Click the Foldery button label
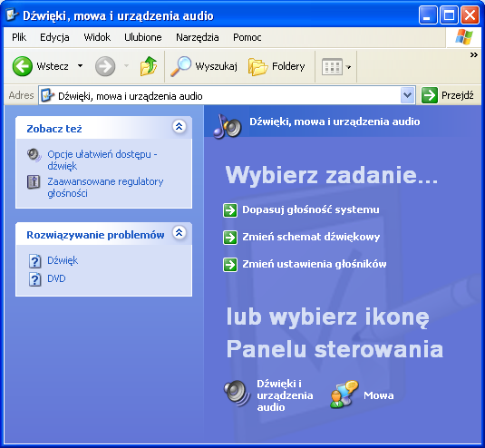Screen dimensions: 485x448 pos(288,66)
